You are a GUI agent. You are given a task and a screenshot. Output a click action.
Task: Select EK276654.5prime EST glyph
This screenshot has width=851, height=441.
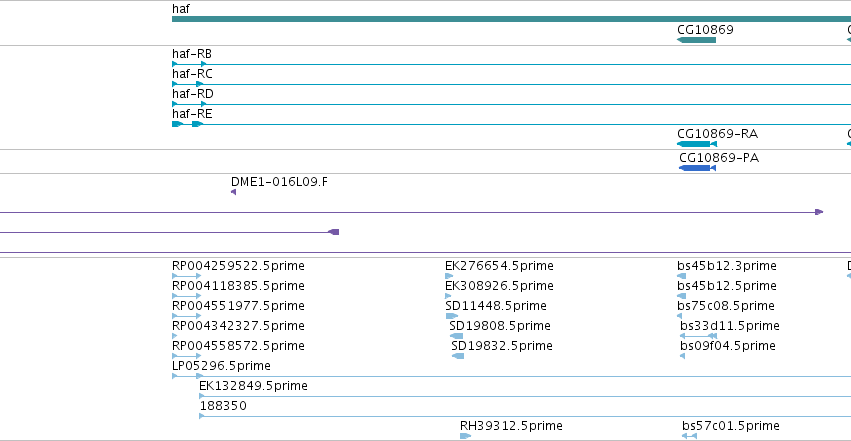click(449, 276)
